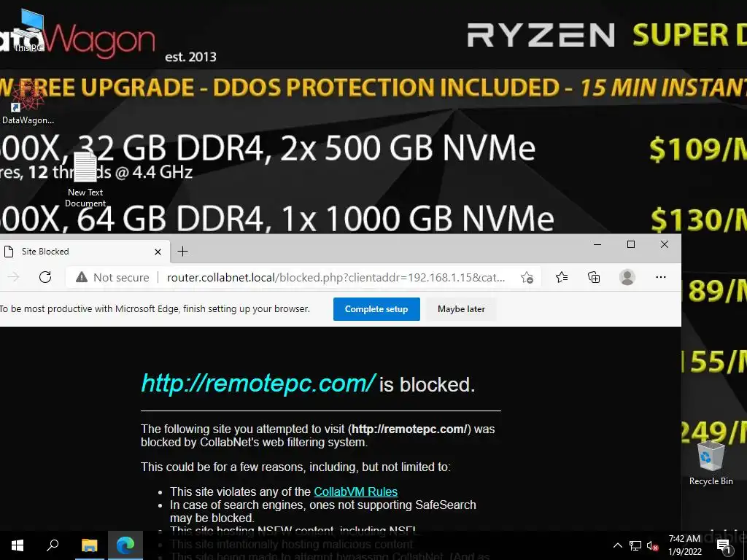Open network status tray icon

click(x=635, y=545)
